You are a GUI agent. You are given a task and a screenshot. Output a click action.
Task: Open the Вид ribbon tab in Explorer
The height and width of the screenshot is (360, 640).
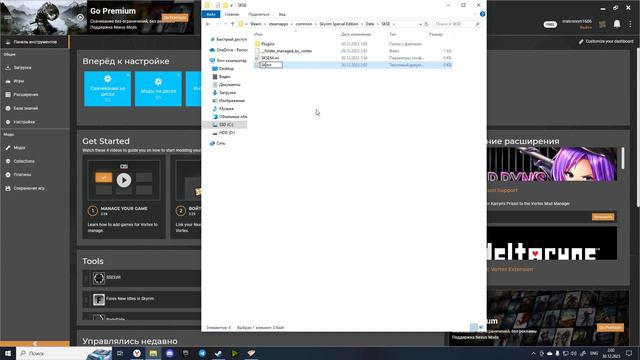(282, 14)
